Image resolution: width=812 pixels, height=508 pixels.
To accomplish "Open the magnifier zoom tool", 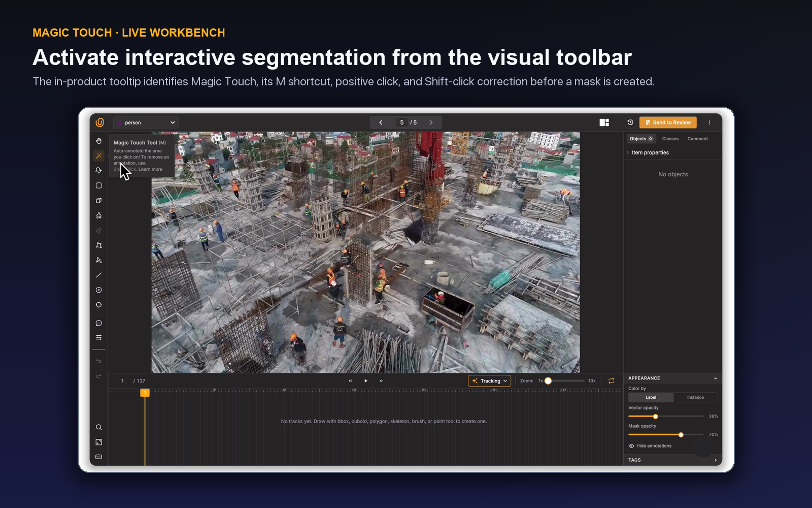I will pos(99,427).
